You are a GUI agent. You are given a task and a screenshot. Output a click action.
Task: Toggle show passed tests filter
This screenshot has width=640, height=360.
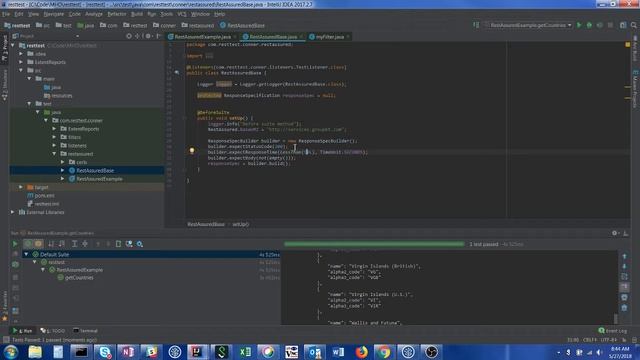tap(28, 244)
